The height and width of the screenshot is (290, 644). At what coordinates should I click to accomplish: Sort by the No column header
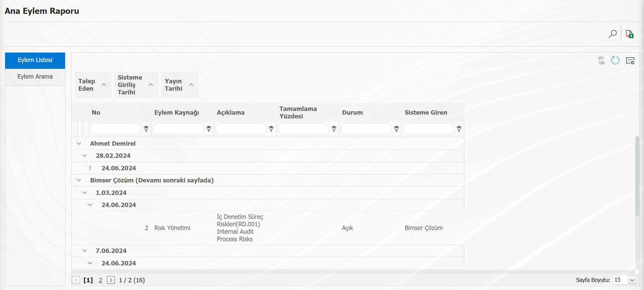[96, 113]
